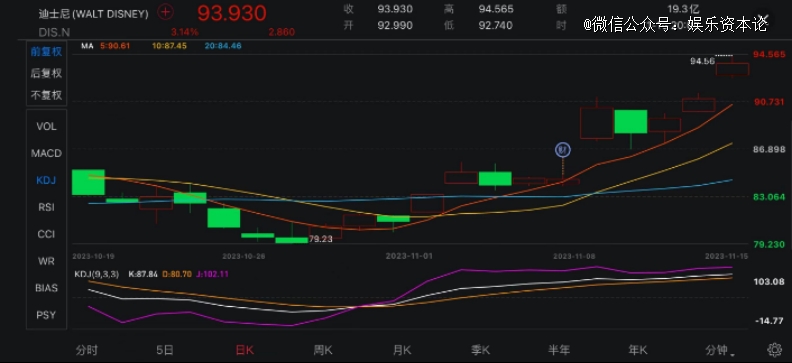Click the 79.23 low price label
This screenshot has width=792, height=363.
click(x=320, y=239)
